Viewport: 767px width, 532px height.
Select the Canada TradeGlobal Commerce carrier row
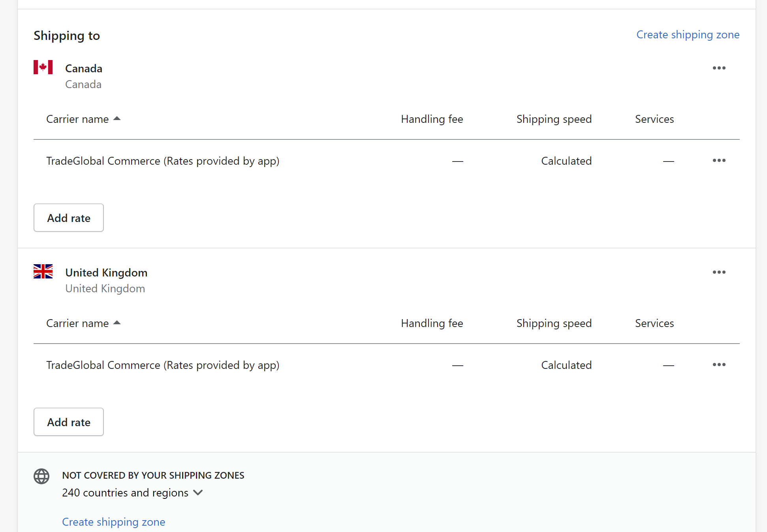386,161
